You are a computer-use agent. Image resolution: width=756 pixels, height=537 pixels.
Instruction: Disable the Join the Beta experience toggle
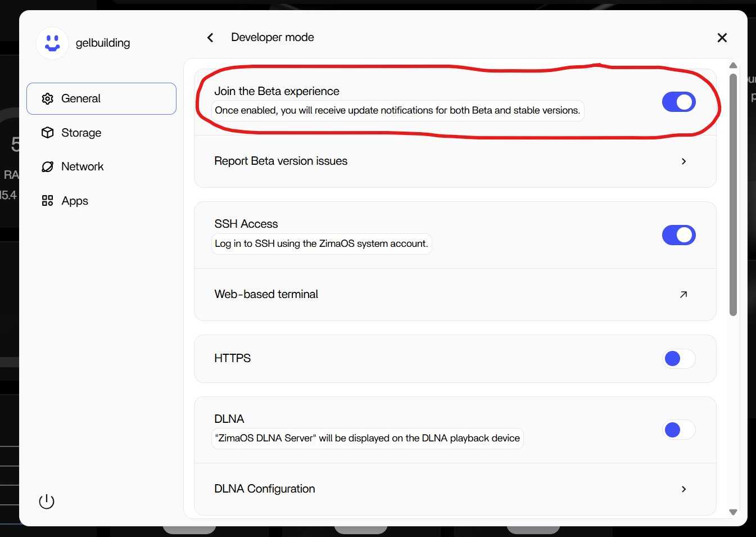coord(678,102)
